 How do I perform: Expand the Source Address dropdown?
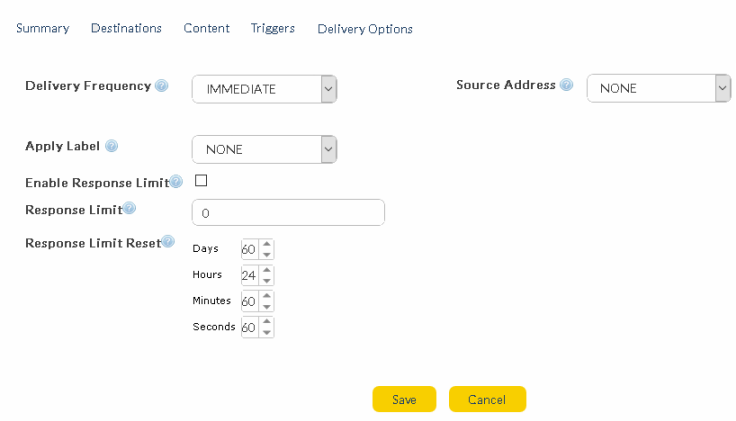658,88
